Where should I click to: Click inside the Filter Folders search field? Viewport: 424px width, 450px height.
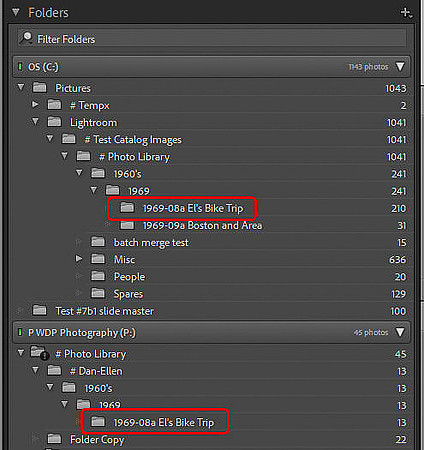(x=212, y=39)
